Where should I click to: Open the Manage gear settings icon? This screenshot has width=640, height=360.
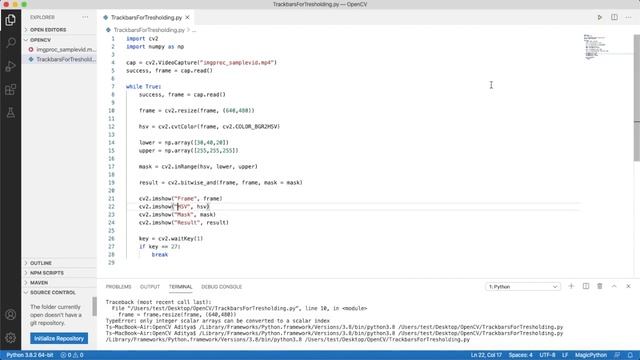[11, 338]
